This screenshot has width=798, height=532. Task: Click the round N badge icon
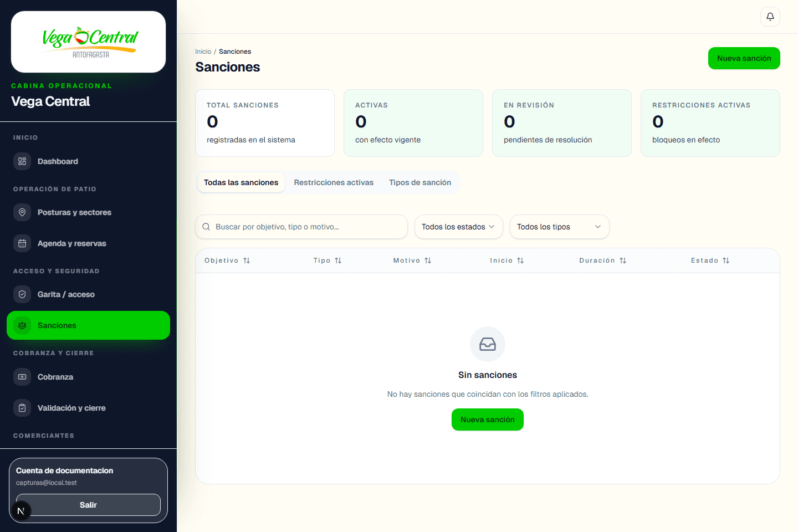tap(21, 511)
